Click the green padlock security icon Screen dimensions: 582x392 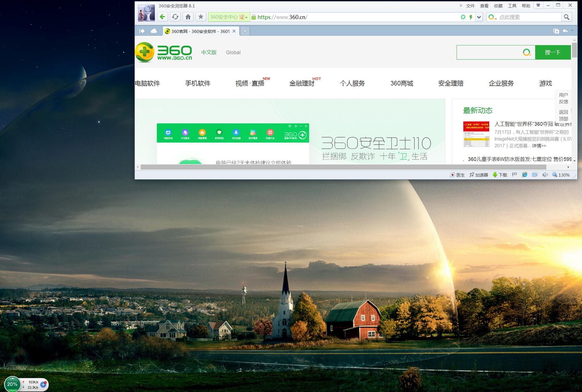pyautogui.click(x=254, y=17)
